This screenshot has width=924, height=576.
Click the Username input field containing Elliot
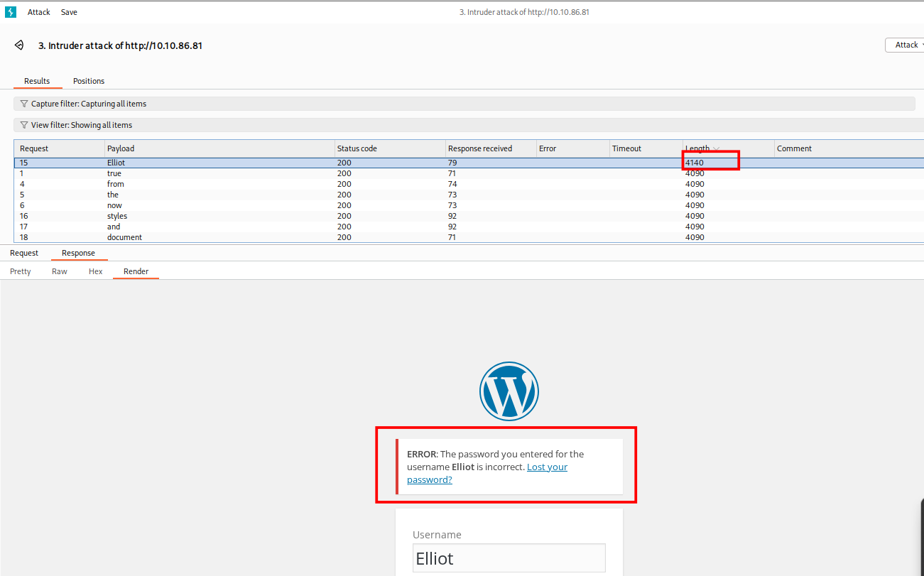tap(509, 558)
